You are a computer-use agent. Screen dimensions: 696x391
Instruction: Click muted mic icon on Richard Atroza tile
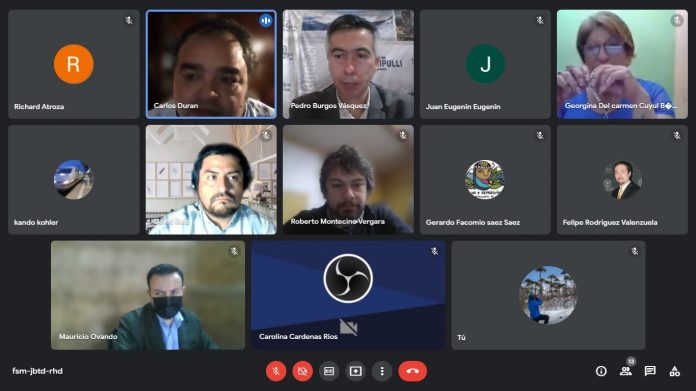pos(129,20)
